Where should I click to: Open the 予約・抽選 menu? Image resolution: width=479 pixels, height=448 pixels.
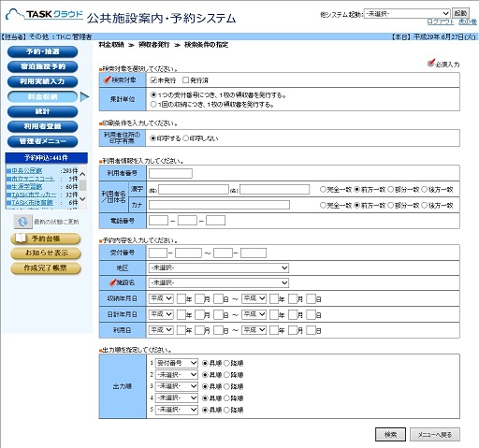click(x=42, y=51)
